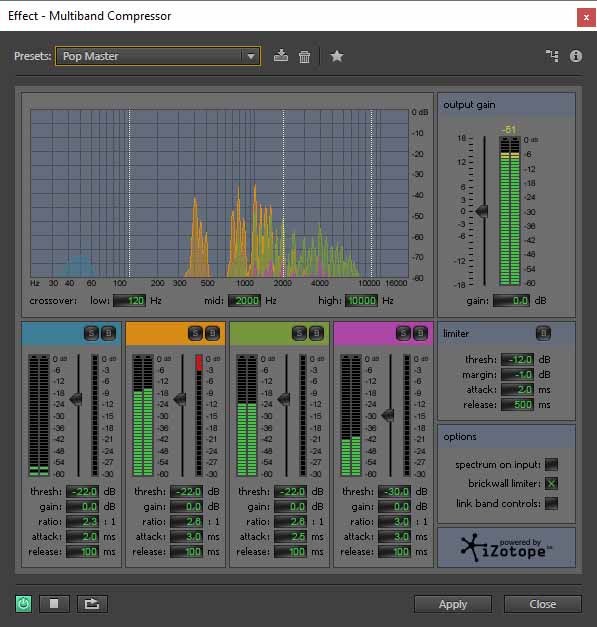Select limiter release 500 ms field
597x627 pixels.
517,405
